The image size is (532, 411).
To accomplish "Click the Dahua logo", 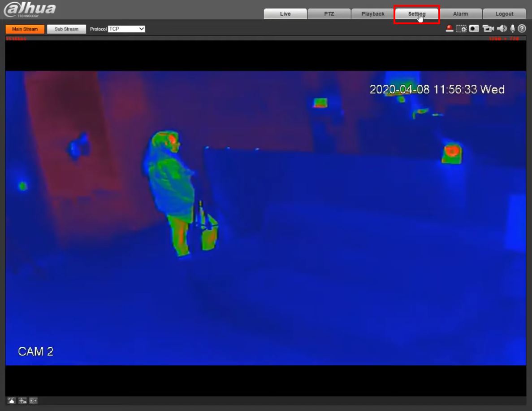I will pyautogui.click(x=30, y=9).
